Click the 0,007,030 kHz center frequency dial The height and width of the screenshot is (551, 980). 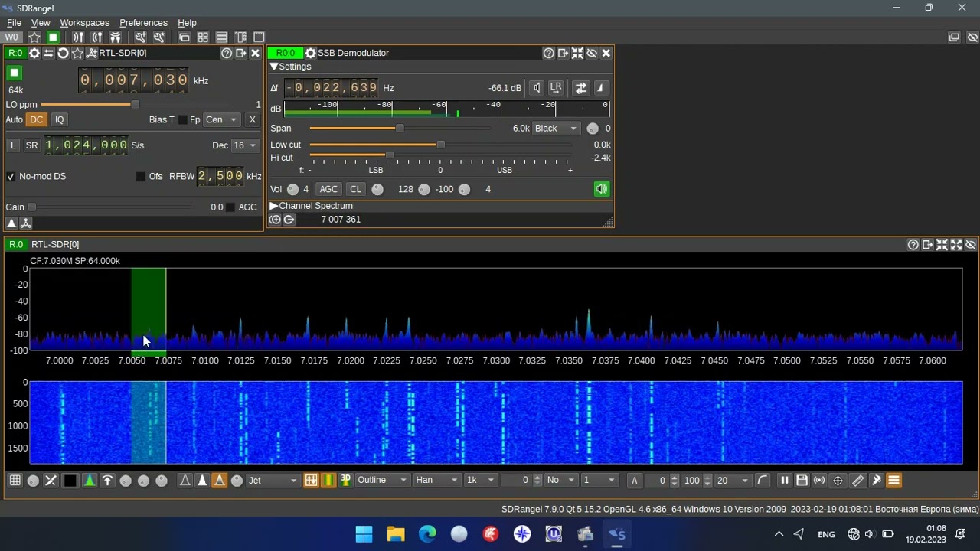point(134,80)
